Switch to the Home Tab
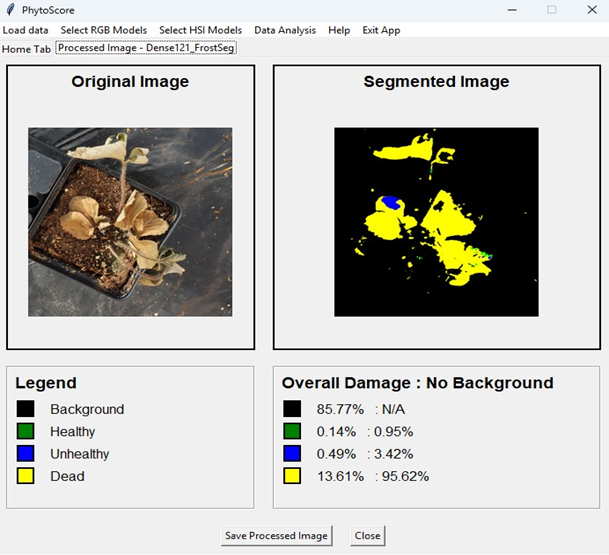Image resolution: width=609 pixels, height=555 pixels. [26, 49]
